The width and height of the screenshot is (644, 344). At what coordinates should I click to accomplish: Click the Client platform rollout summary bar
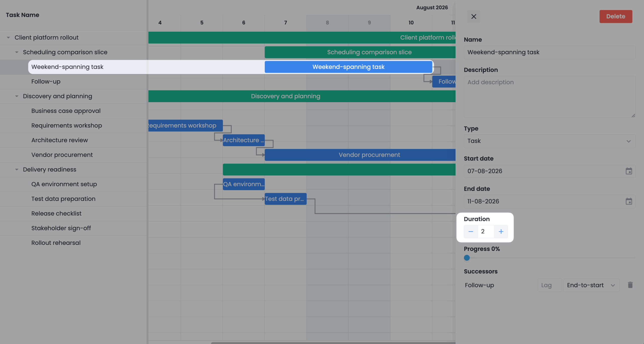click(302, 37)
